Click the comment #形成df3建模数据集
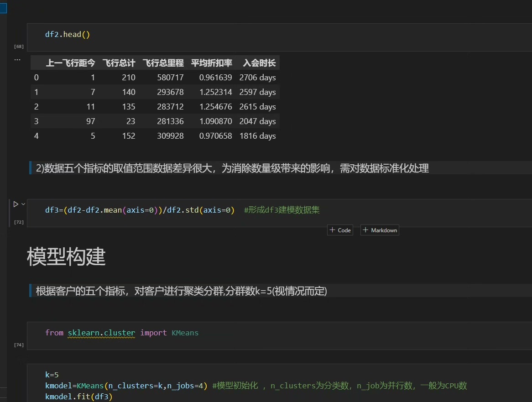The image size is (532, 402). (x=282, y=210)
